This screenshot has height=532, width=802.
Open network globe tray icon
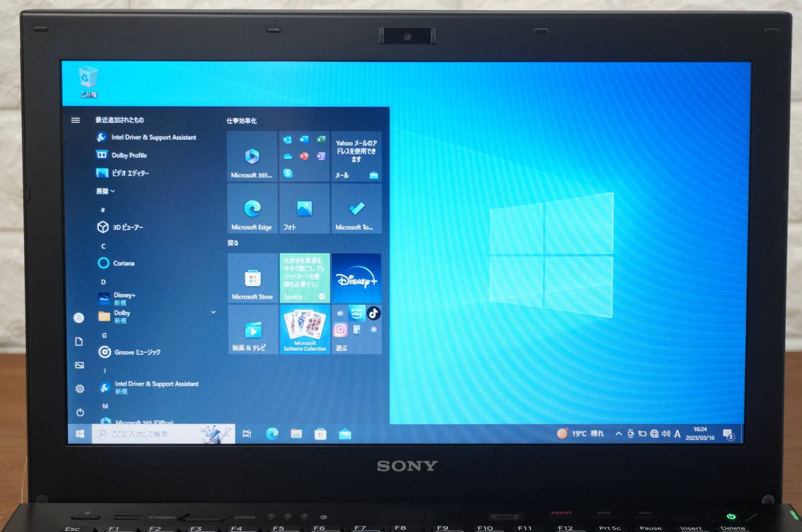tap(654, 434)
